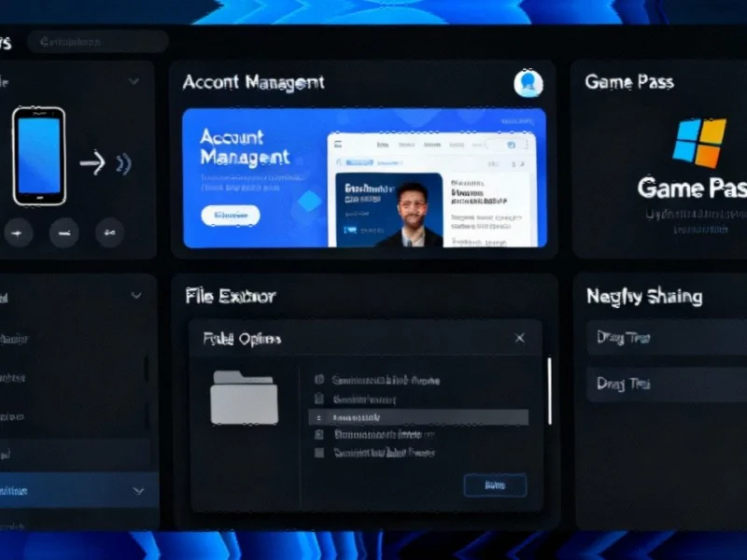The width and height of the screenshot is (747, 560).
Task: Collapse the chevron on the highlighted sidebar entry
Action: (139, 490)
